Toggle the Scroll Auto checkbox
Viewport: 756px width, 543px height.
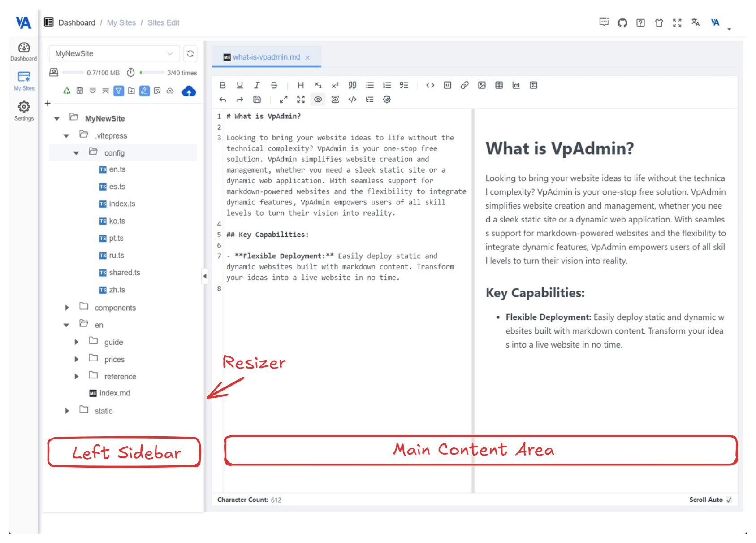[x=729, y=500]
